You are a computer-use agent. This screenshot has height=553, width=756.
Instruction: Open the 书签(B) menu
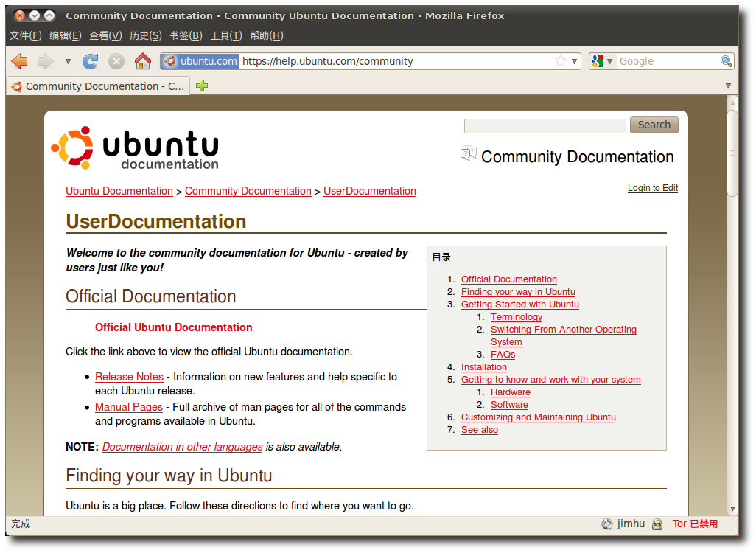coord(186,35)
